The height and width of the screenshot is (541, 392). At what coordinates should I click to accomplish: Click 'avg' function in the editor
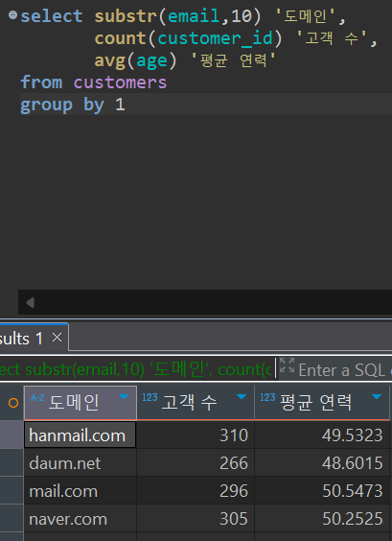pyautogui.click(x=110, y=60)
